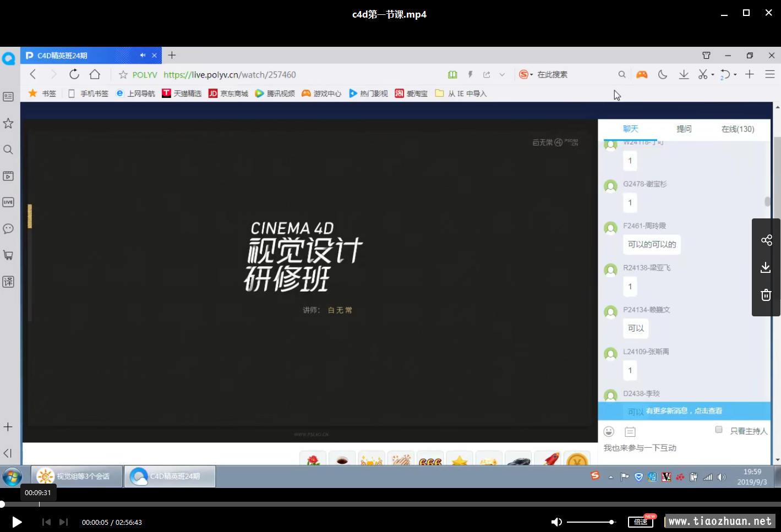This screenshot has height=532, width=781.
Task: Reload the page with the refresh icon
Action: point(74,74)
